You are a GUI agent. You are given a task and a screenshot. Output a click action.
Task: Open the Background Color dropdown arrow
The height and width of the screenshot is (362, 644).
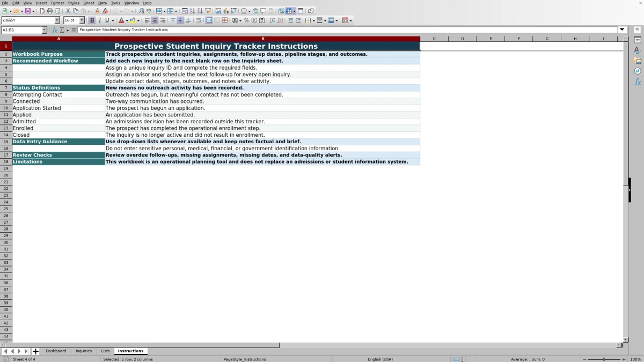138,20
